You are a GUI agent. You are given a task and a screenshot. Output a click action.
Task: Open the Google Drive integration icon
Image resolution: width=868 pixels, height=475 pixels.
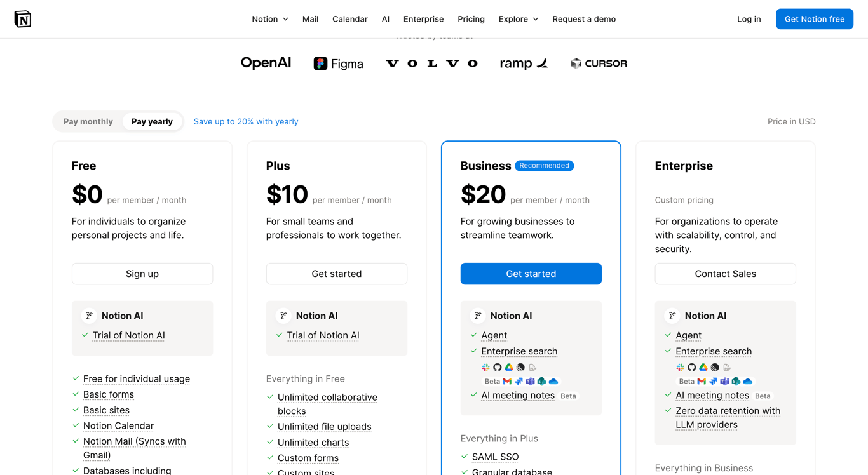coord(508,367)
